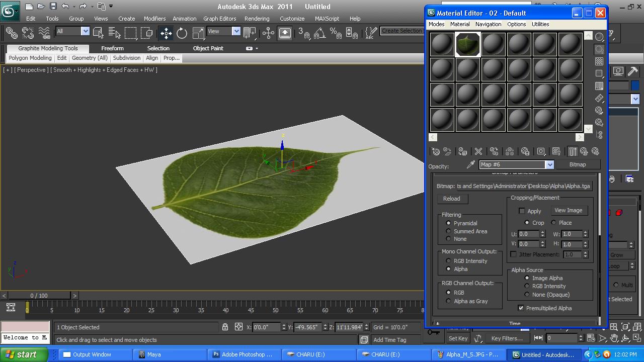Click the Set Key button
The image size is (644, 362).
coord(457,338)
